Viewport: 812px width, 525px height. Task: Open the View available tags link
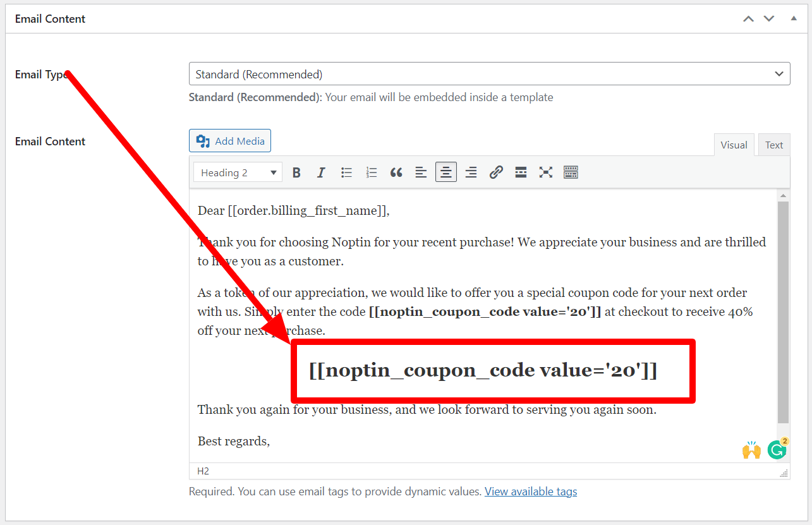(x=531, y=492)
